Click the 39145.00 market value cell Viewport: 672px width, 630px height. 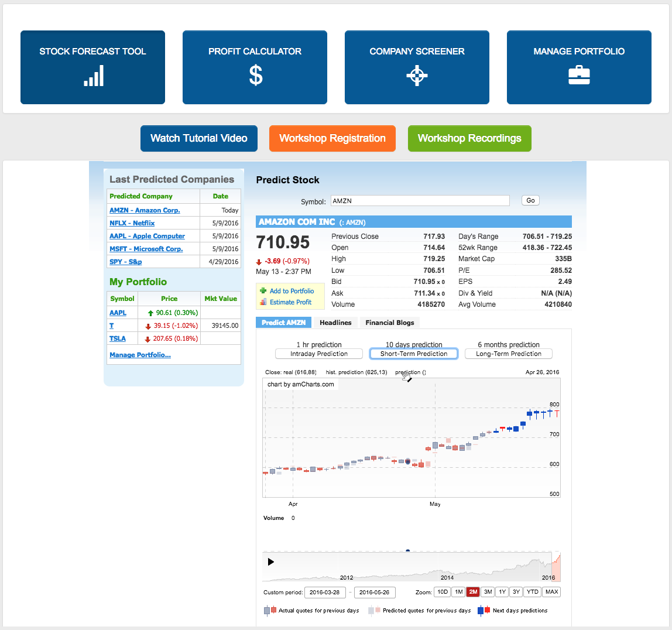pyautogui.click(x=221, y=326)
